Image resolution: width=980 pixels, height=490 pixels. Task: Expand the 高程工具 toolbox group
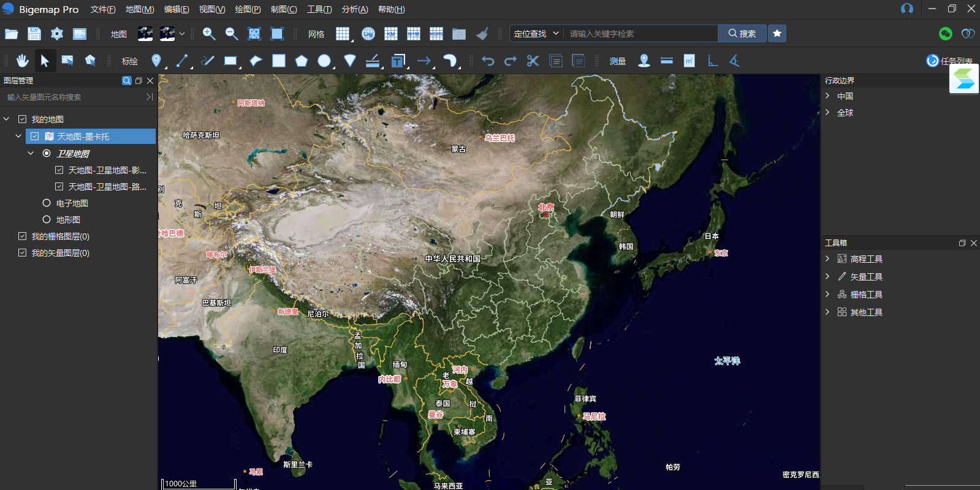pyautogui.click(x=827, y=259)
